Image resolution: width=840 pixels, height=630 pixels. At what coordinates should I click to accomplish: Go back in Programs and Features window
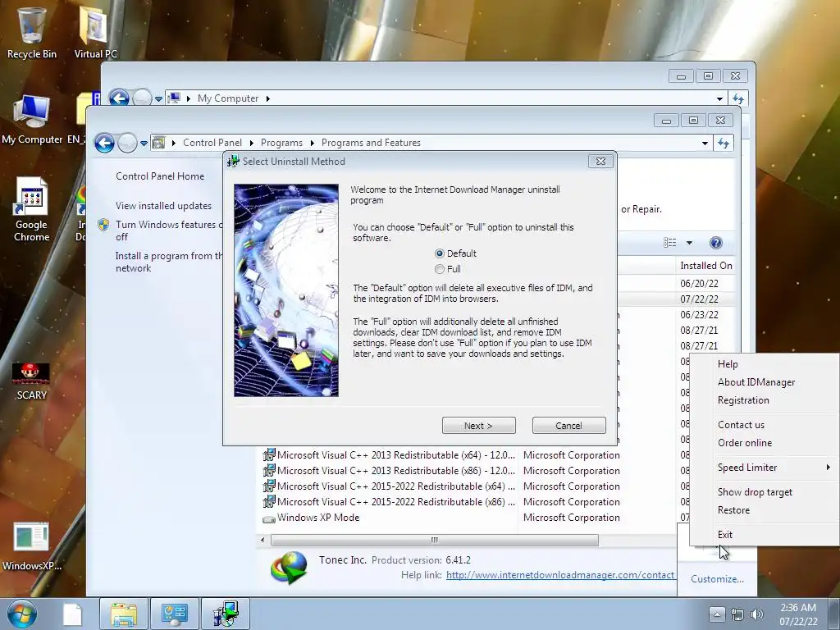[x=104, y=143]
